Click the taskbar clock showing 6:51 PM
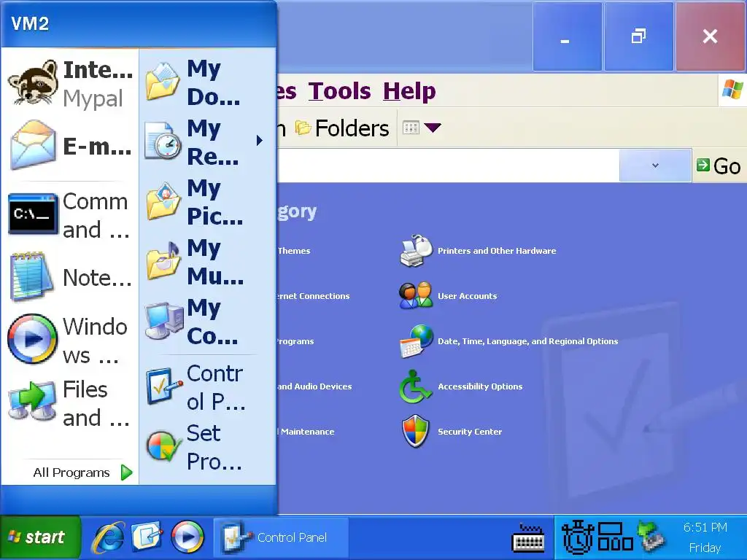Screen dimensions: 747x560 705,528
